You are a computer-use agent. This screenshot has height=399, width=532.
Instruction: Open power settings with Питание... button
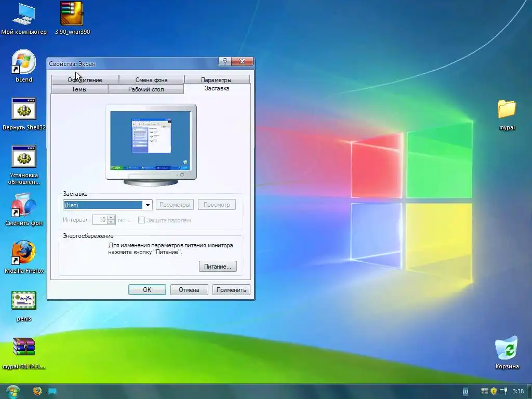pyautogui.click(x=218, y=267)
